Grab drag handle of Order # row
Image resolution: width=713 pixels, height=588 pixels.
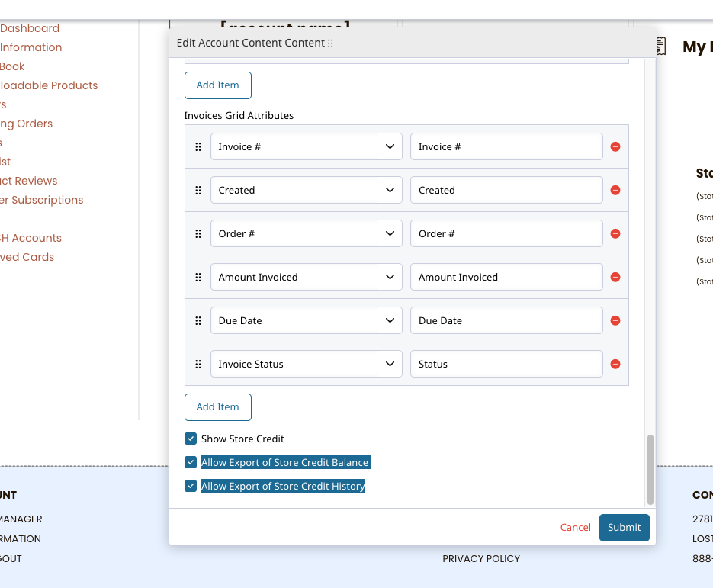[198, 233]
